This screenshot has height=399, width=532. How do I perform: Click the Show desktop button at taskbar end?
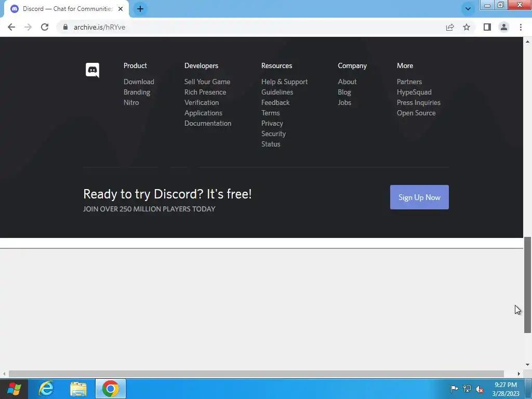point(528,389)
